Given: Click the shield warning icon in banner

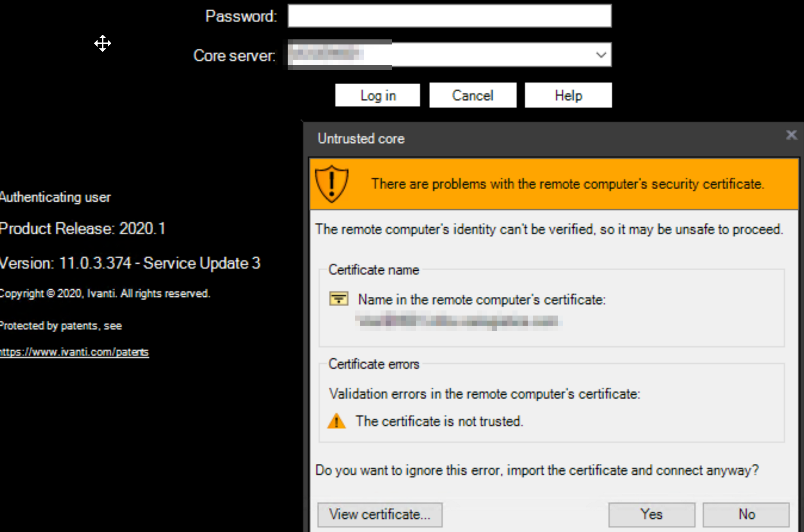Looking at the screenshot, I should click(x=331, y=184).
